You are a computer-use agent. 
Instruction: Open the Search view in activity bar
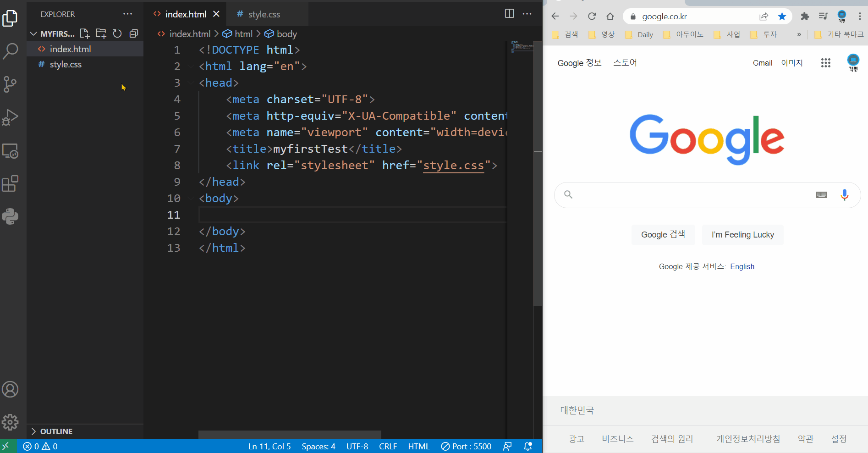coord(10,51)
